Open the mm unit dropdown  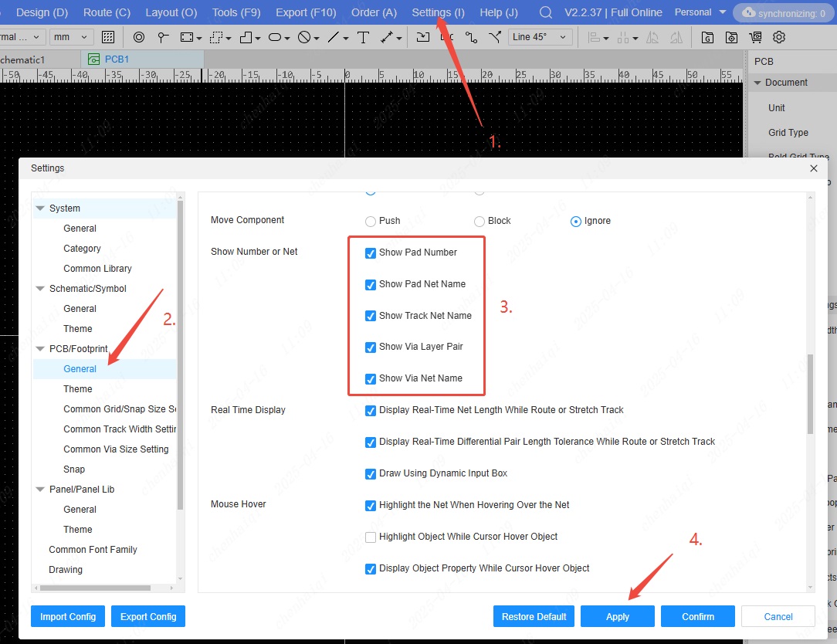[x=71, y=37]
